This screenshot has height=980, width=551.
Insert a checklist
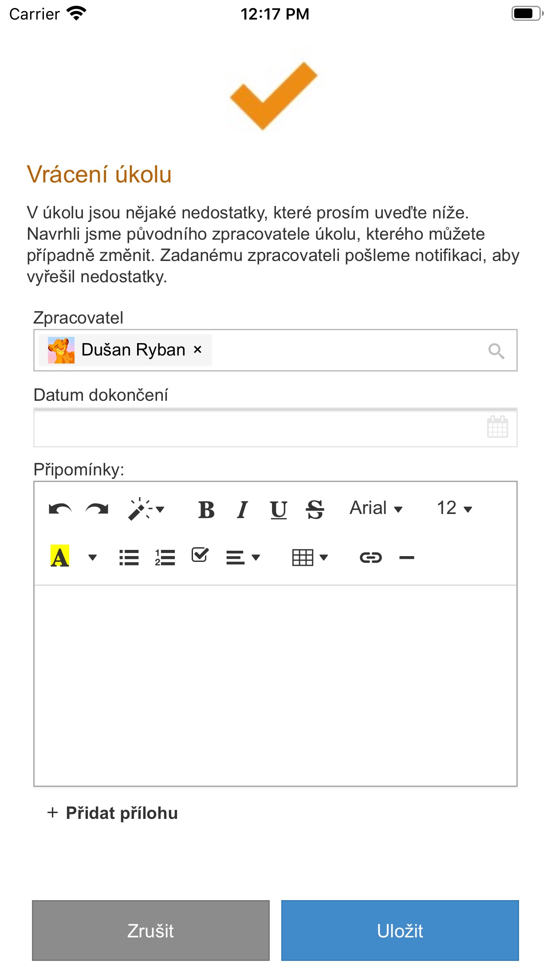pyautogui.click(x=200, y=555)
